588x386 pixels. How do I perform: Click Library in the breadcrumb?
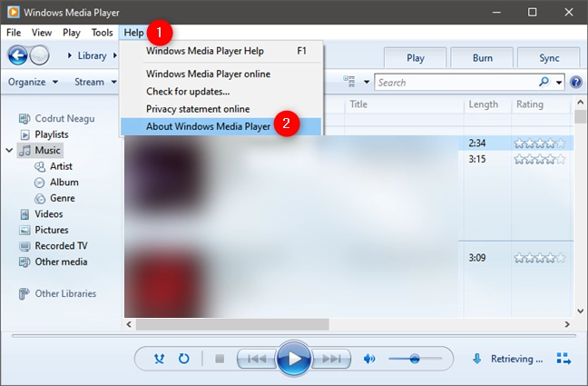pyautogui.click(x=93, y=55)
